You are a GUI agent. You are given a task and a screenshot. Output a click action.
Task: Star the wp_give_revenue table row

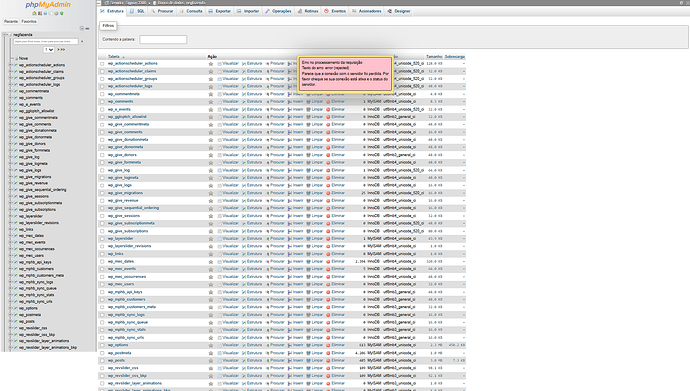click(211, 201)
